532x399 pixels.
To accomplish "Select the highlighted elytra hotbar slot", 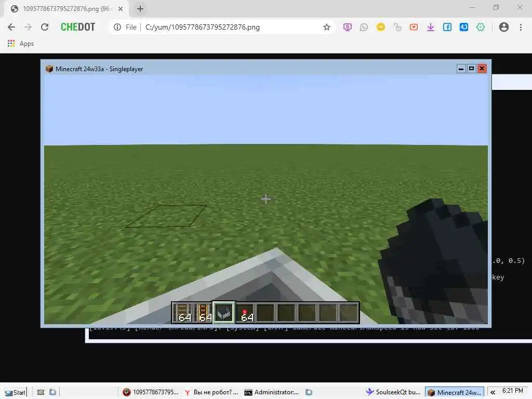I will [x=224, y=312].
